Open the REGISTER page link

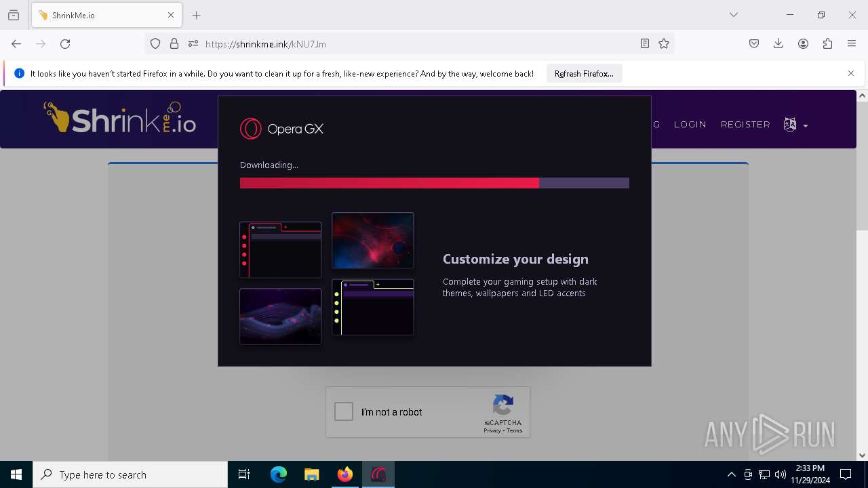745,124
